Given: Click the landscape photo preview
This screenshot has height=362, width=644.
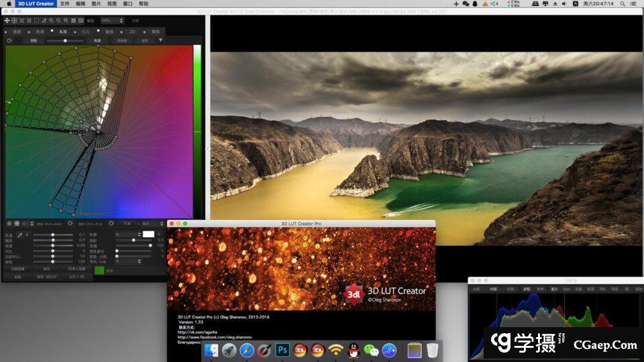Looking at the screenshot, I should pyautogui.click(x=426, y=149).
